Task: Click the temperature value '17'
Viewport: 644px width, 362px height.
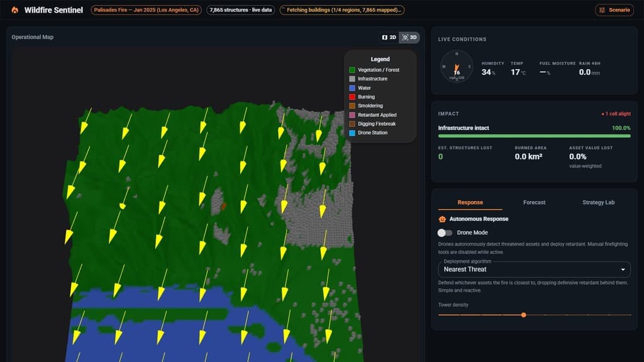Action: [x=515, y=72]
